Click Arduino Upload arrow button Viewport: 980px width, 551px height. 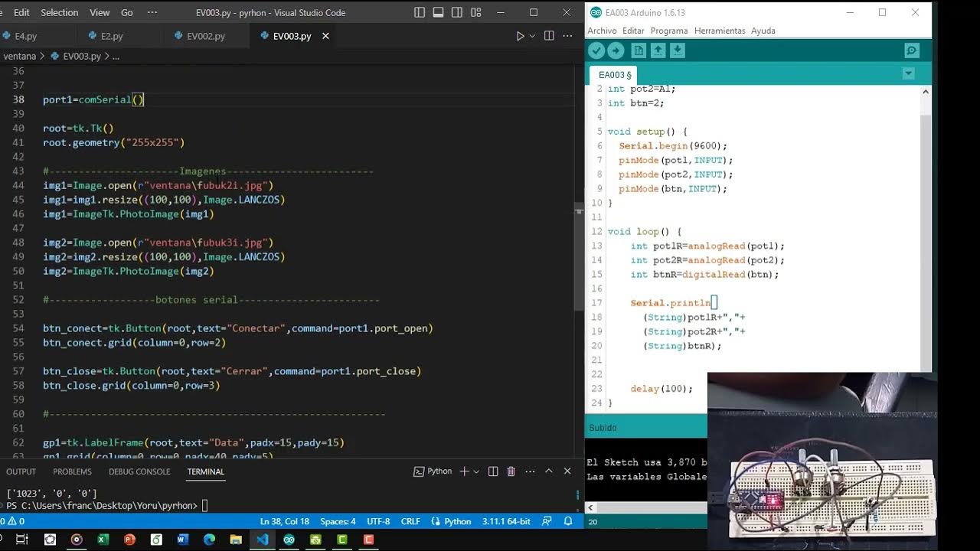616,51
